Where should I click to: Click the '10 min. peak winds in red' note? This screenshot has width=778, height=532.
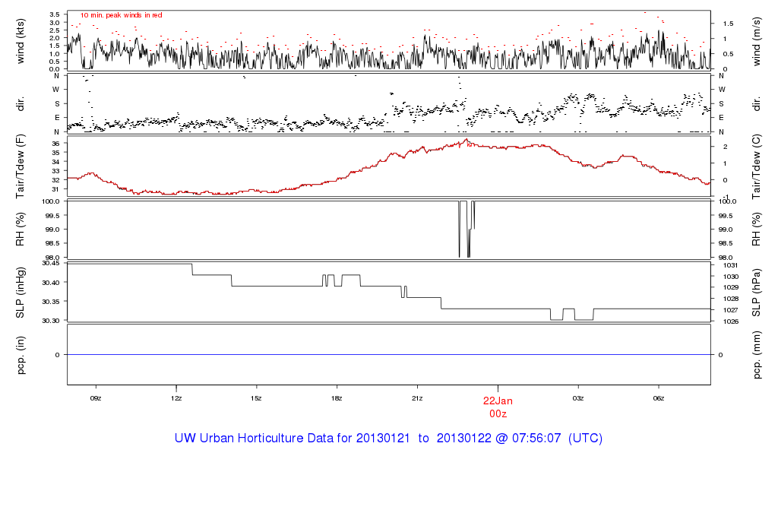121,15
